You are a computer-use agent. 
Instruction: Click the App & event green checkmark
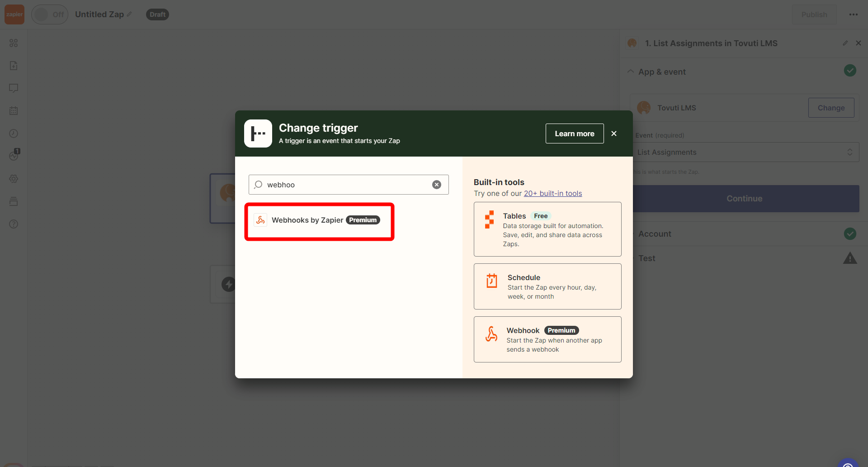[x=850, y=71]
